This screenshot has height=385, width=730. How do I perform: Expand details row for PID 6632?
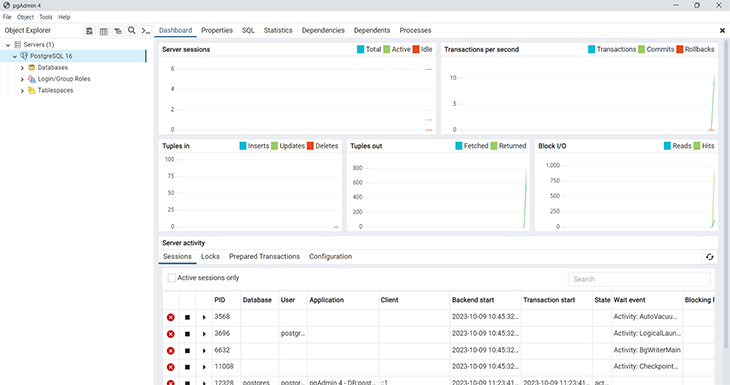204,351
